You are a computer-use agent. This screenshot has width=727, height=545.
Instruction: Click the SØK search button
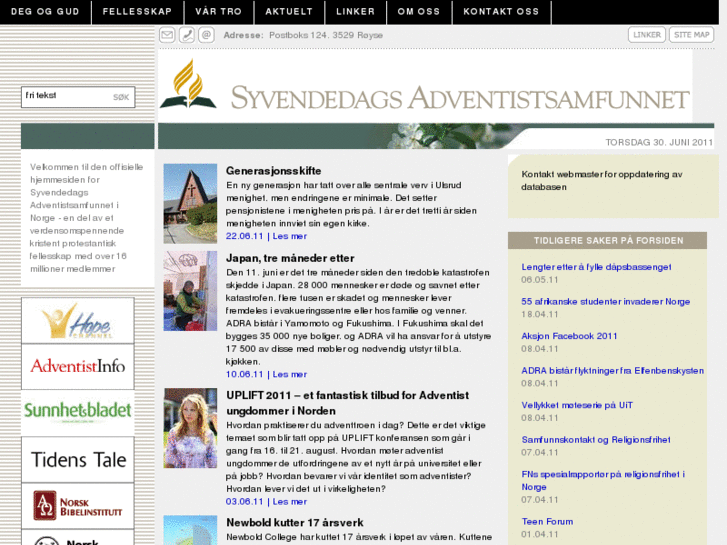pyautogui.click(x=121, y=97)
